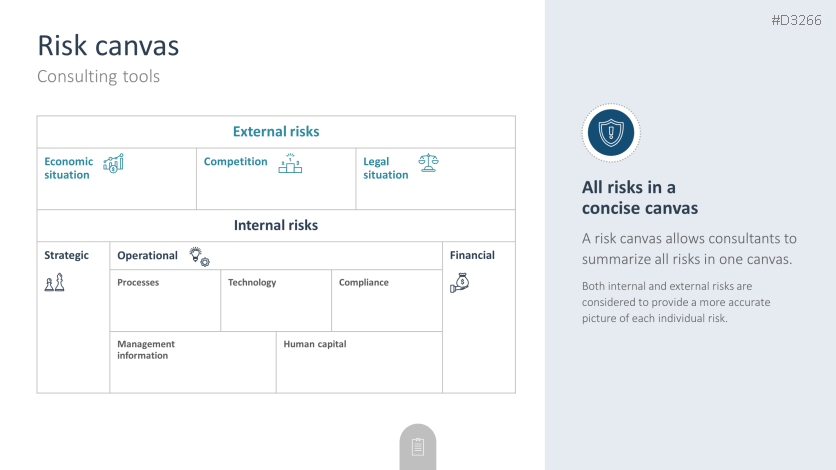This screenshot has height=470, width=836.
Task: Click the clipboard icon at slide bottom
Action: click(x=418, y=447)
